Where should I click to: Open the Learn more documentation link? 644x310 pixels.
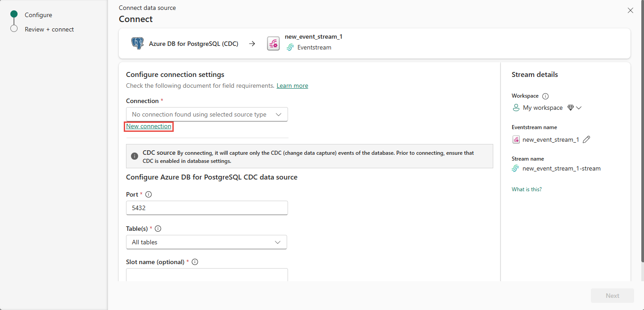292,85
